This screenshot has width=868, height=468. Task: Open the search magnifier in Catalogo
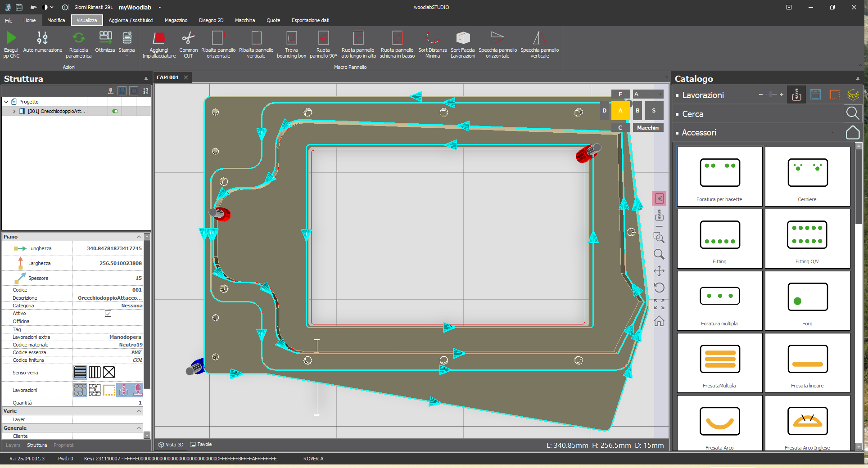coord(853,113)
